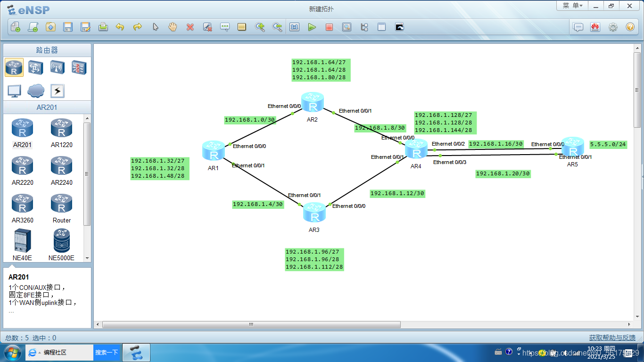The width and height of the screenshot is (644, 362).
Task: Click the Save As toolbar icon
Action: coord(85,27)
